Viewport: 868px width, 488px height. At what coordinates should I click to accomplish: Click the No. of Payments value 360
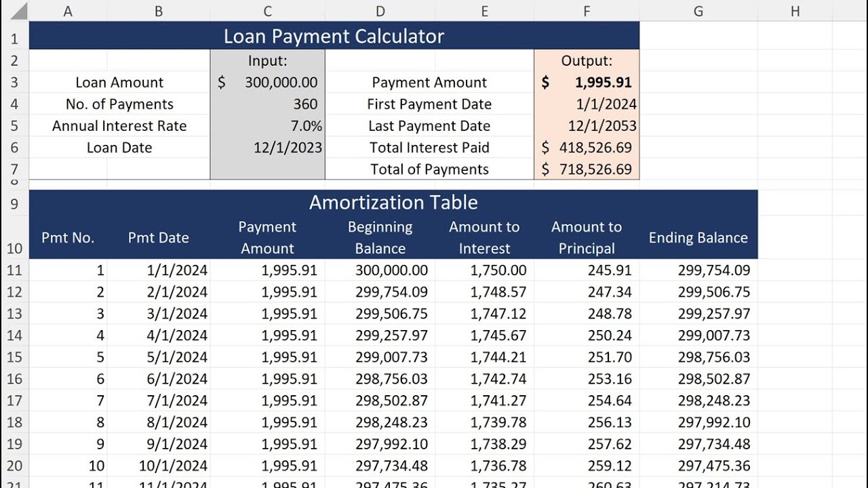(x=268, y=104)
